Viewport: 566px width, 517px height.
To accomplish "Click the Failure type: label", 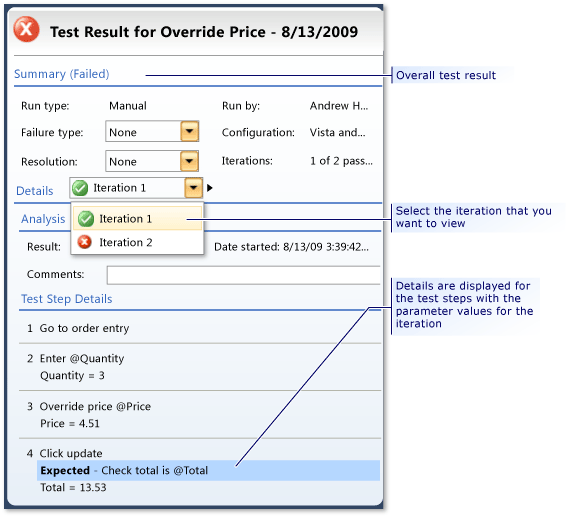I will click(52, 132).
